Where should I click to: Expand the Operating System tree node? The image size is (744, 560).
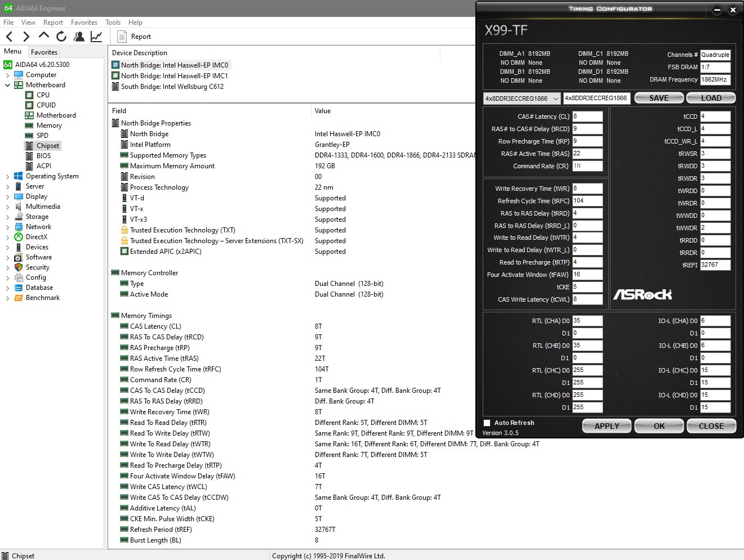click(7, 176)
